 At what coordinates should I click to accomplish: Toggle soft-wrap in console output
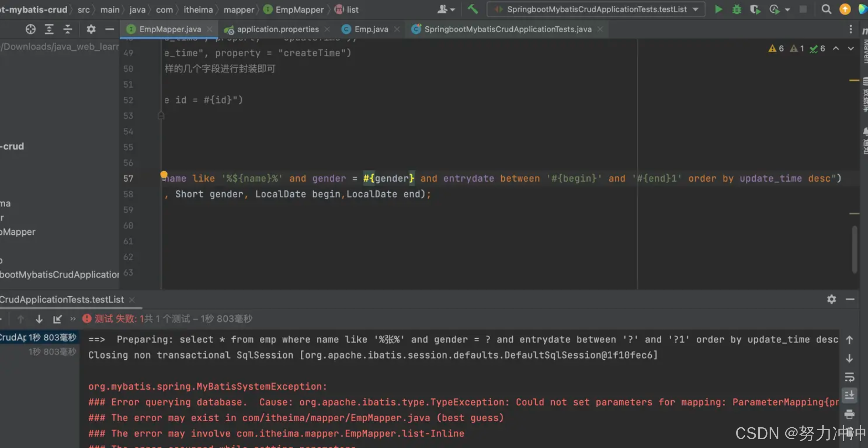click(849, 377)
